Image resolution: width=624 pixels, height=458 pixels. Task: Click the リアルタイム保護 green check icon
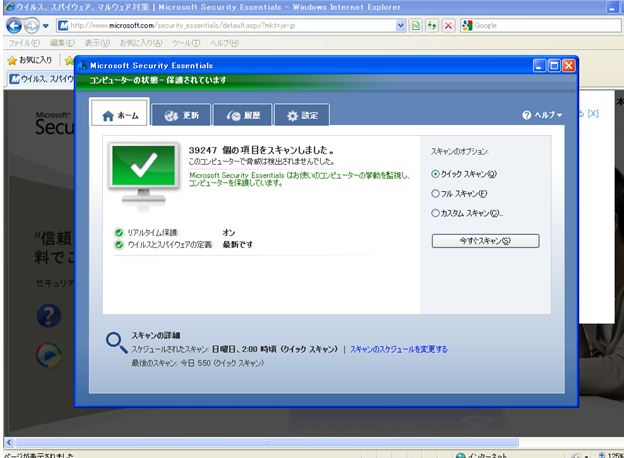point(119,233)
